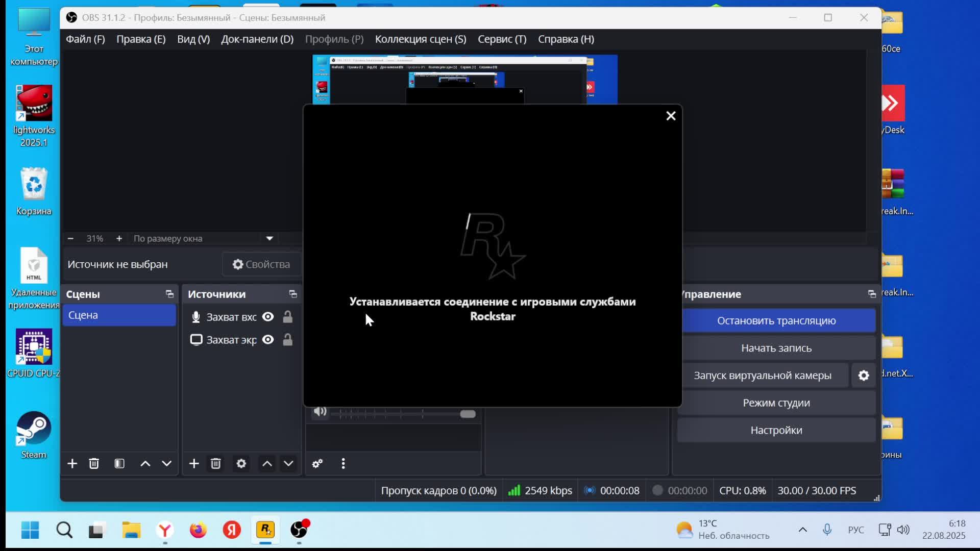Image resolution: width=980 pixels, height=551 pixels.
Task: Adjust the audio mixer volume slider
Action: coord(468,414)
